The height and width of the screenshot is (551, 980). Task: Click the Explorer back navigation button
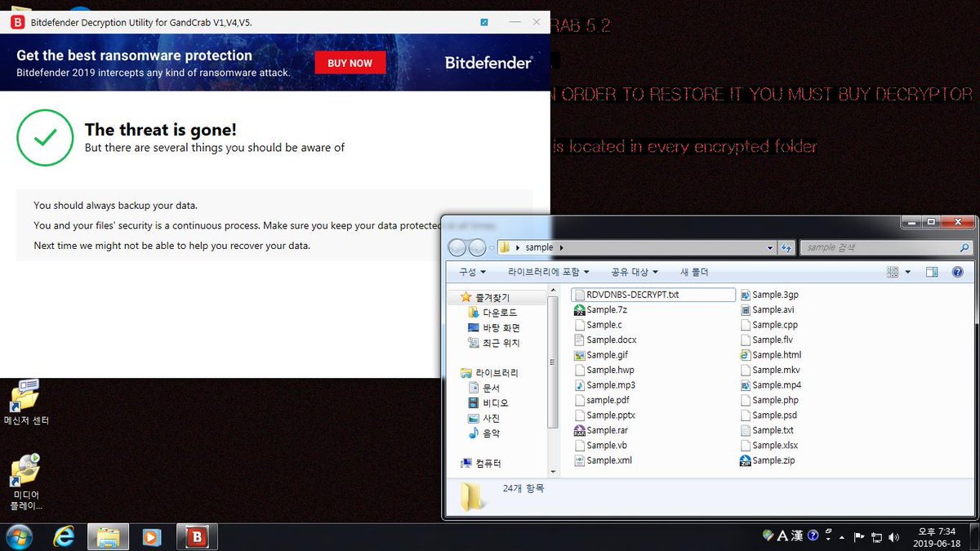(457, 247)
